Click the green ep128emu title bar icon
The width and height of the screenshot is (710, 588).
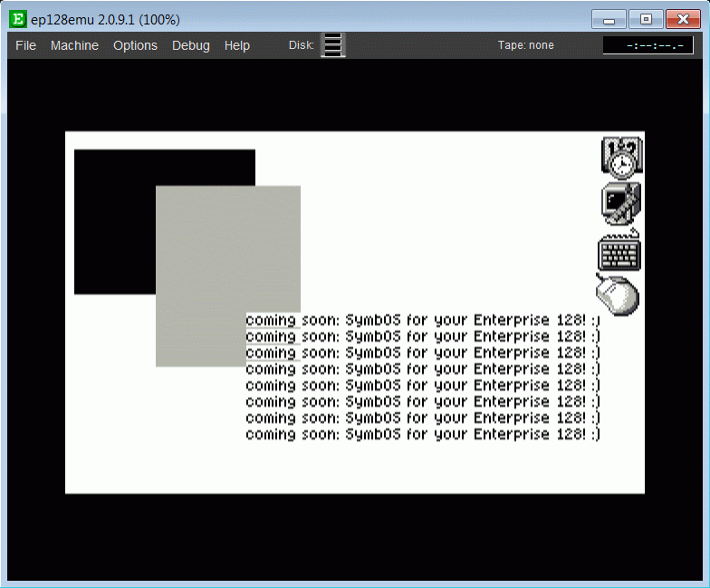17,18
